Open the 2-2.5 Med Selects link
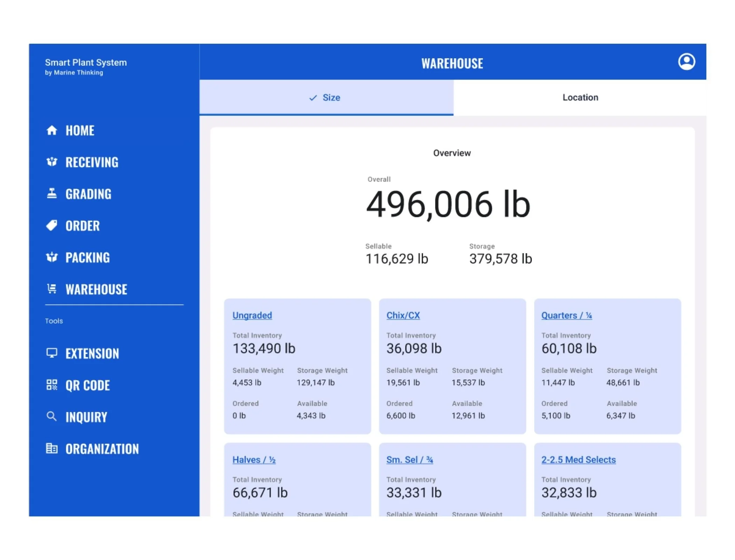Screen dimensions: 735x560 click(578, 460)
